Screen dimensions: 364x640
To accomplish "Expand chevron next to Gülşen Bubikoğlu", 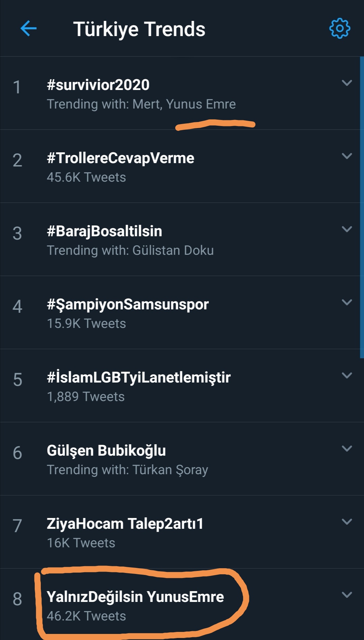I will click(x=347, y=448).
